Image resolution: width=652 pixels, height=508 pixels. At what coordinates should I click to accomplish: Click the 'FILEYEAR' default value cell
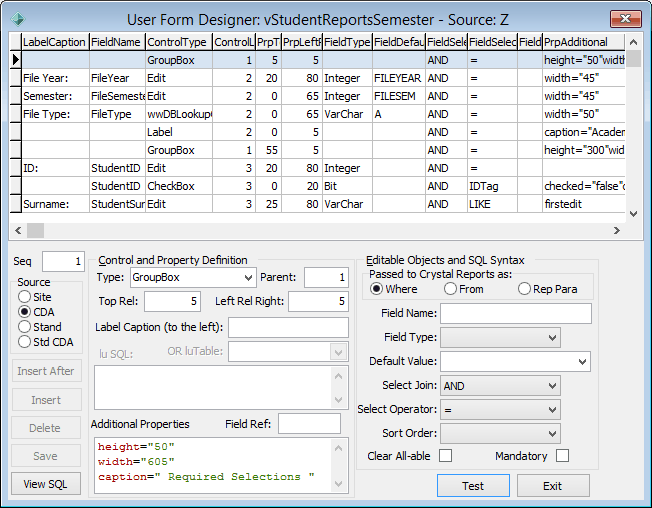coord(399,78)
